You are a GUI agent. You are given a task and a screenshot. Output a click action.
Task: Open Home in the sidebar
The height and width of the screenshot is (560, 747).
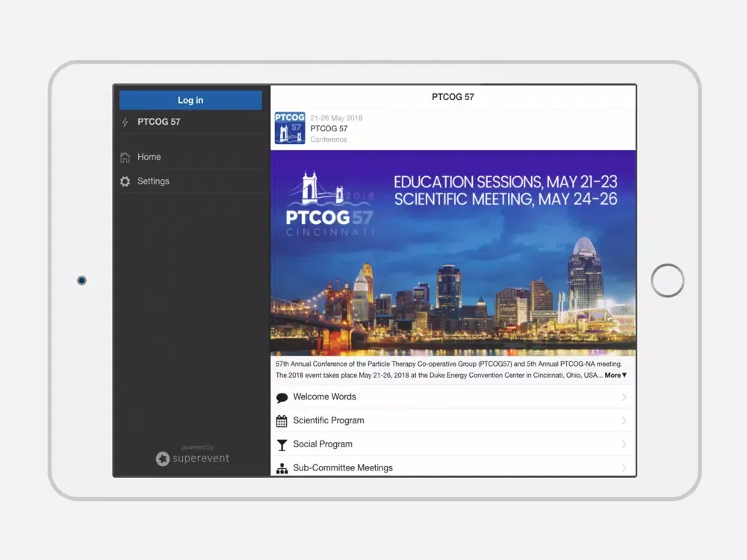point(190,157)
